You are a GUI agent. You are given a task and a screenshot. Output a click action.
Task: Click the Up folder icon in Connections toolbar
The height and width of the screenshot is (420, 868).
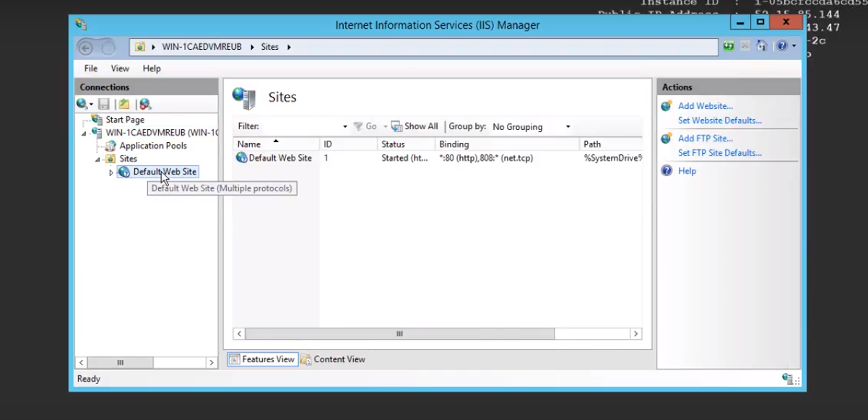[x=124, y=105]
